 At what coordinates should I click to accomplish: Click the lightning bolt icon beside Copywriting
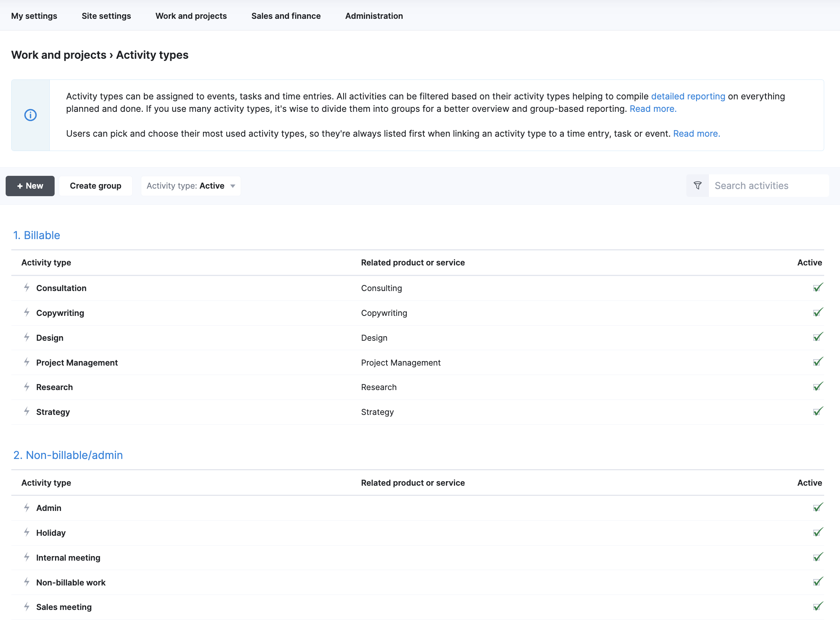[27, 313]
